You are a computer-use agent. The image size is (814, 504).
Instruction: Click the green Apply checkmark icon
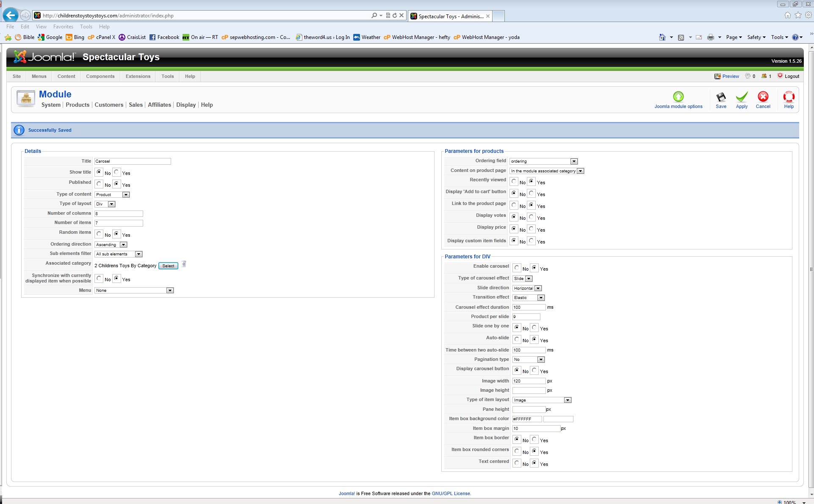pyautogui.click(x=742, y=97)
